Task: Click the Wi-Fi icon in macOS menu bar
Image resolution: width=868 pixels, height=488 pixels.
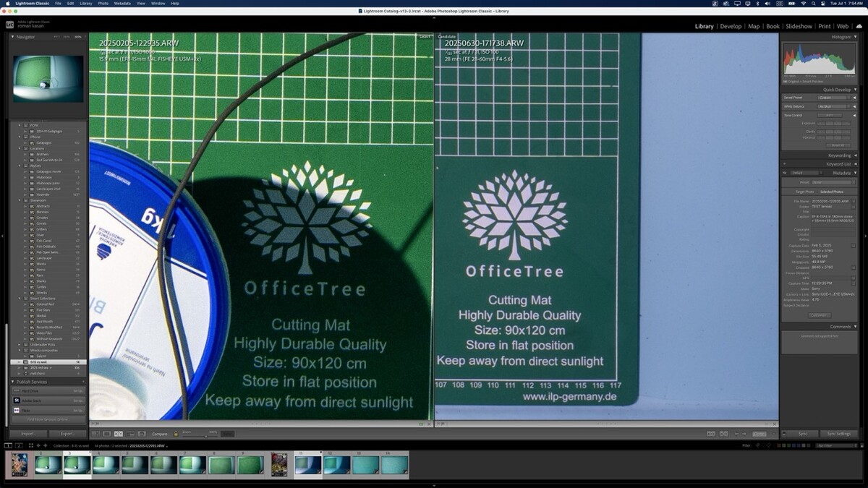Action: coord(803,4)
